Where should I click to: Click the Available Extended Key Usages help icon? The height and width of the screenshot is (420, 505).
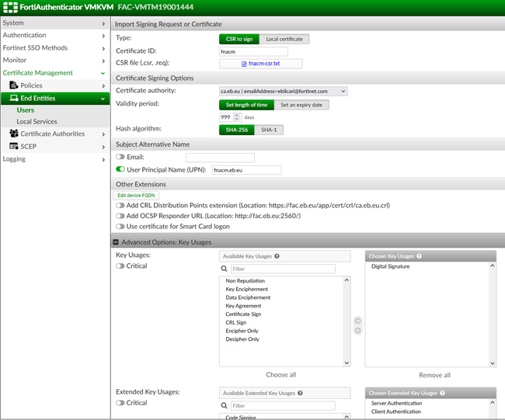[300, 393]
